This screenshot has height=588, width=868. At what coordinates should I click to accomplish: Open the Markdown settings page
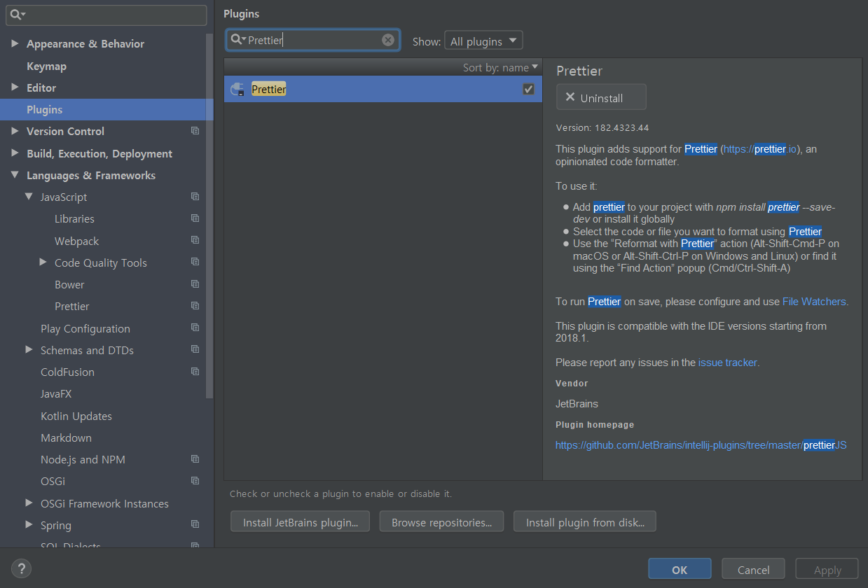click(66, 437)
